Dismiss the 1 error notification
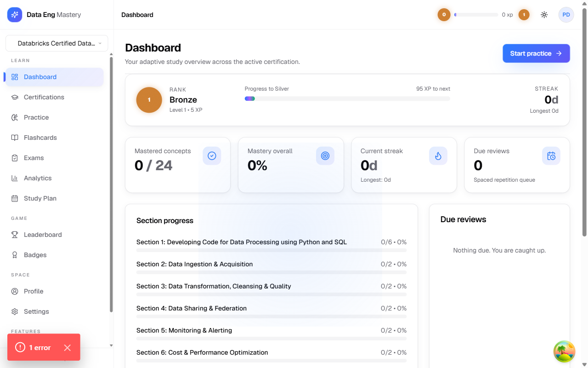The height and width of the screenshot is (368, 588). 68,348
